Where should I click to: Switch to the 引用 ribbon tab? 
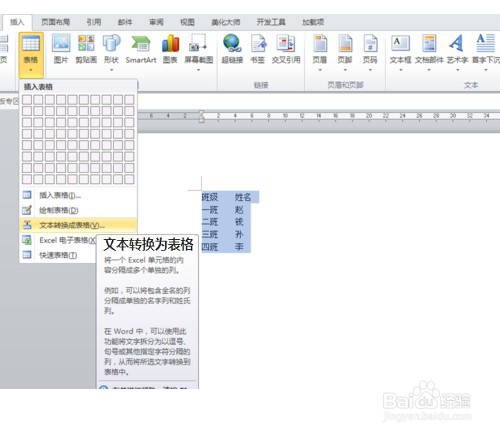[x=94, y=22]
